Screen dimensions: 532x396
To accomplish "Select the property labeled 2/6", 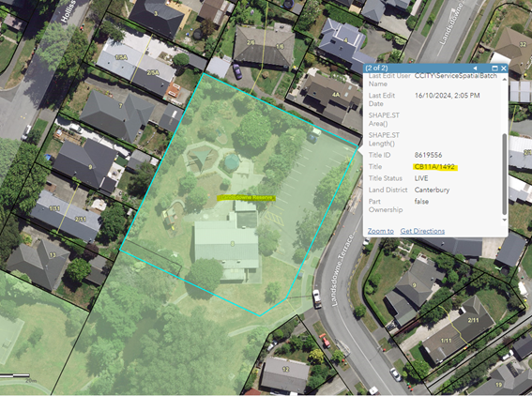I will (x=251, y=43).
